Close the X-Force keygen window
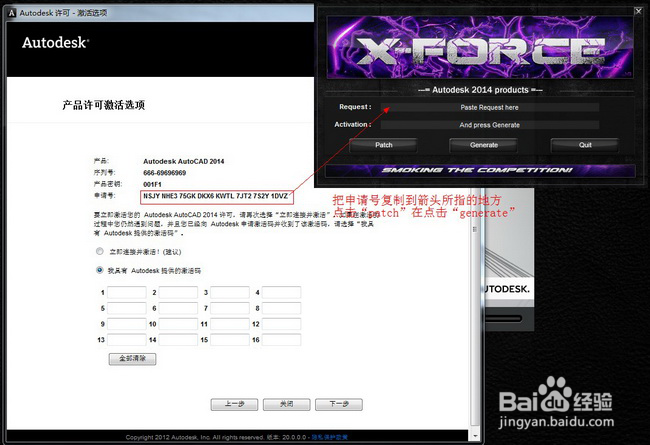This screenshot has width=650, height=445. click(x=638, y=11)
